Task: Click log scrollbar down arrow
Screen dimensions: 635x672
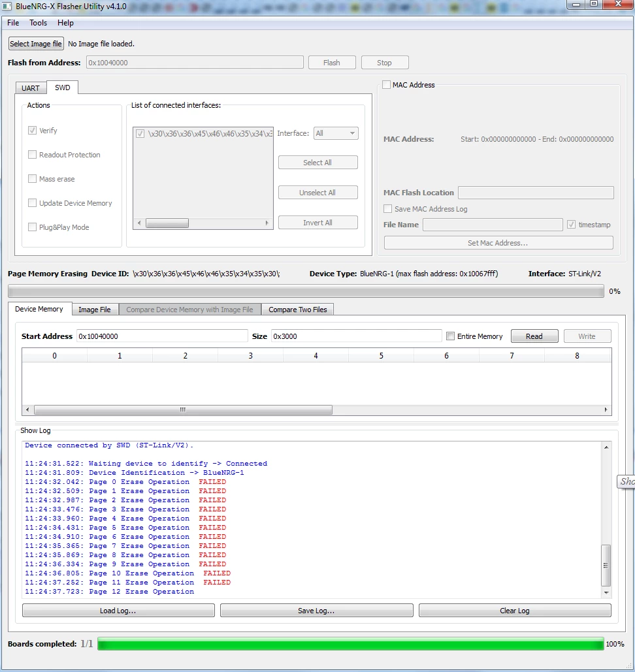Action: 606,593
